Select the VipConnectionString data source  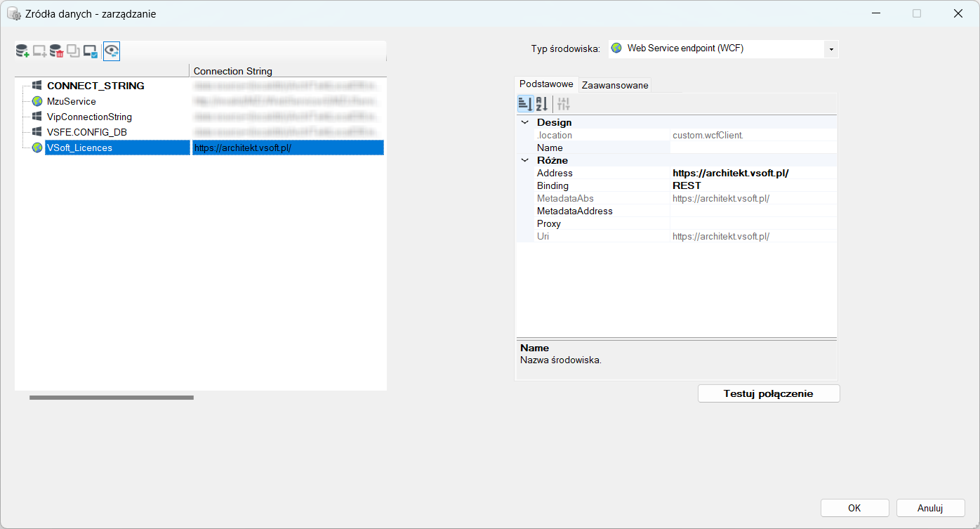click(x=89, y=117)
